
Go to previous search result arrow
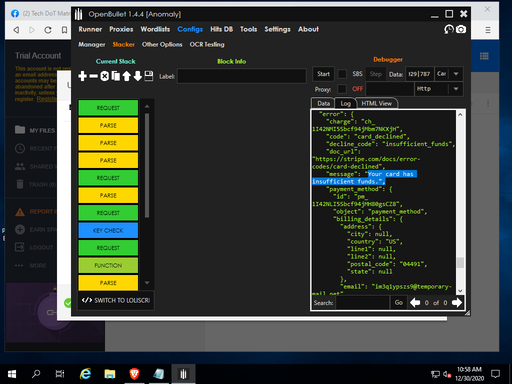pos(415,303)
